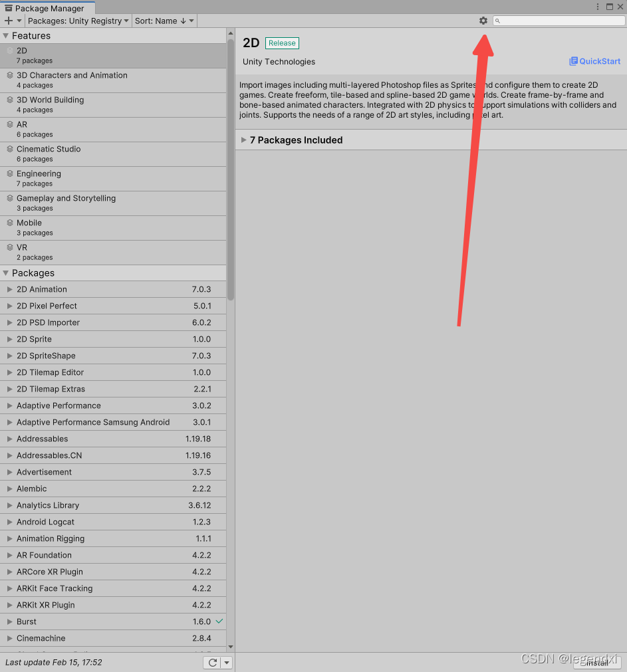Viewport: 627px width, 672px height.
Task: Click the layers icon beside Mobile
Action: pos(10,223)
